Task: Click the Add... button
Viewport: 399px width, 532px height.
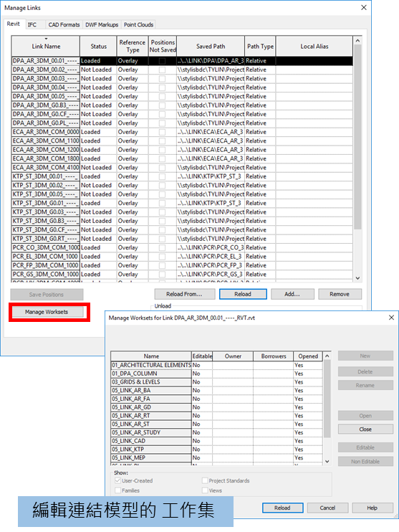Action: point(292,294)
